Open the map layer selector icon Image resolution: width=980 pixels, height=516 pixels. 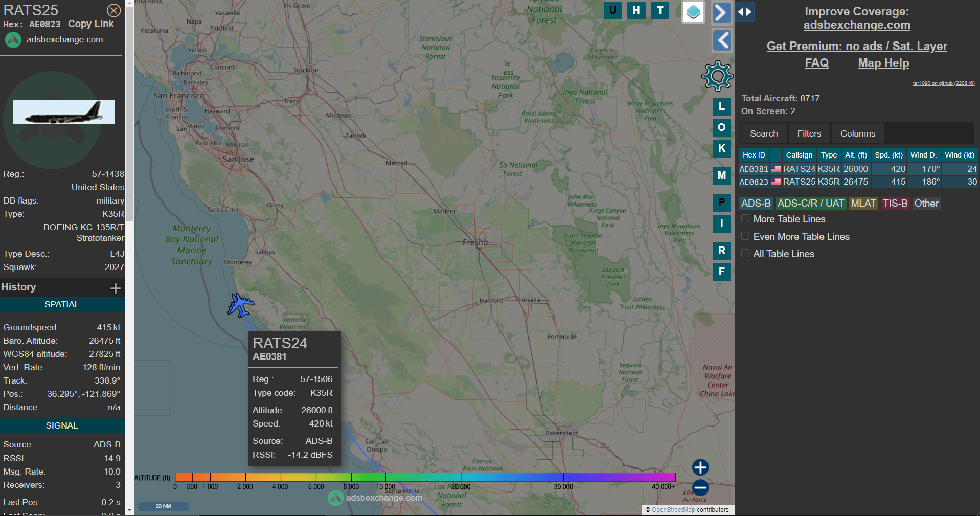coord(693,12)
